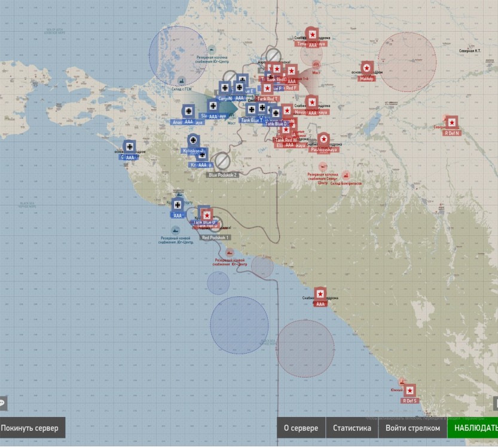Click the small blue circle off the coast
This screenshot has width=498, height=448.
pos(218,283)
